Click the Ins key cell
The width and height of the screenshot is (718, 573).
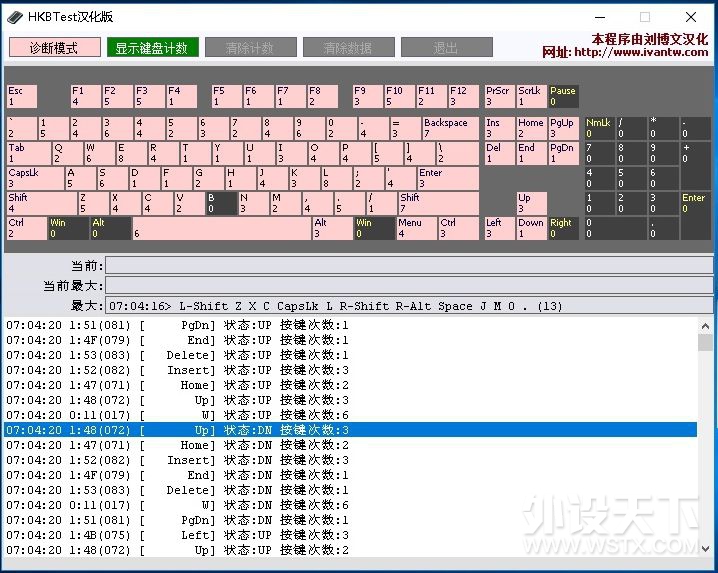click(500, 128)
